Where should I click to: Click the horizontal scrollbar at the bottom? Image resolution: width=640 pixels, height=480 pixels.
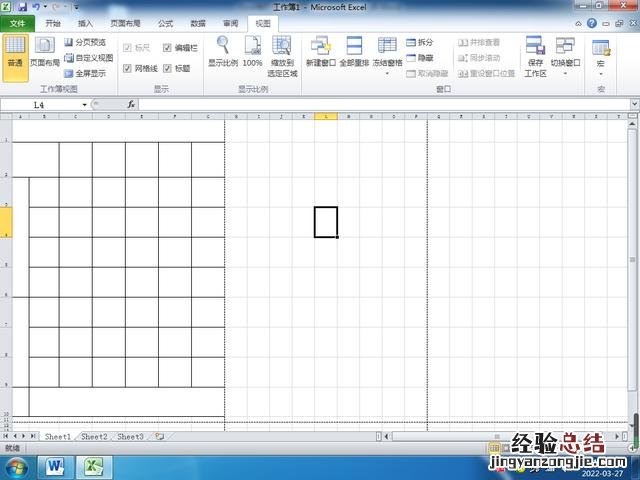point(500,437)
